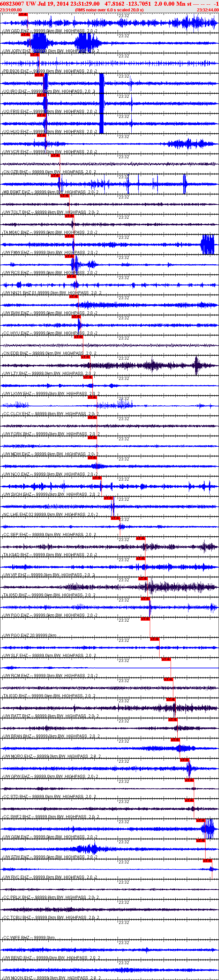The width and height of the screenshot is (219, 980).
Task: Select the UW SLF EHZ station label
Action: coord(50,656)
